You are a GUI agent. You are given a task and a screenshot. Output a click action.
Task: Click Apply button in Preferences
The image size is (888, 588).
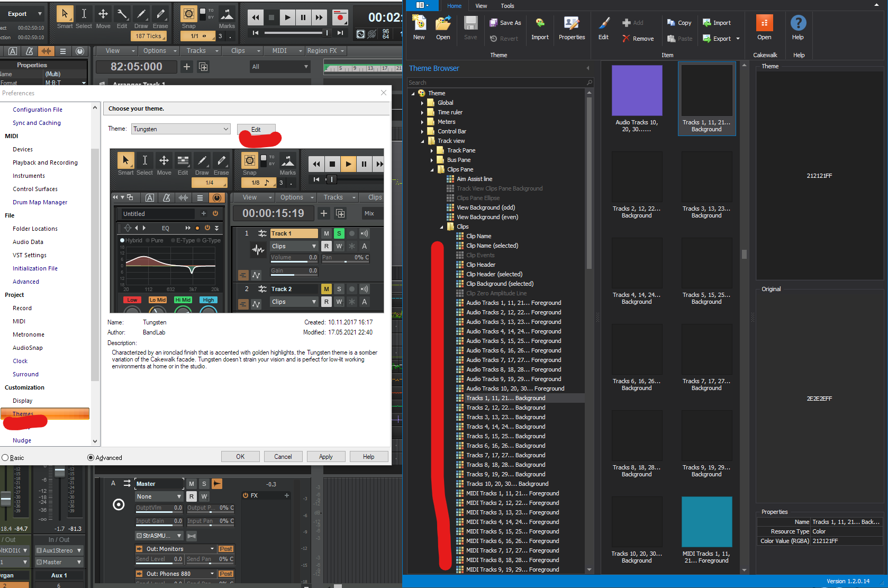click(x=326, y=457)
